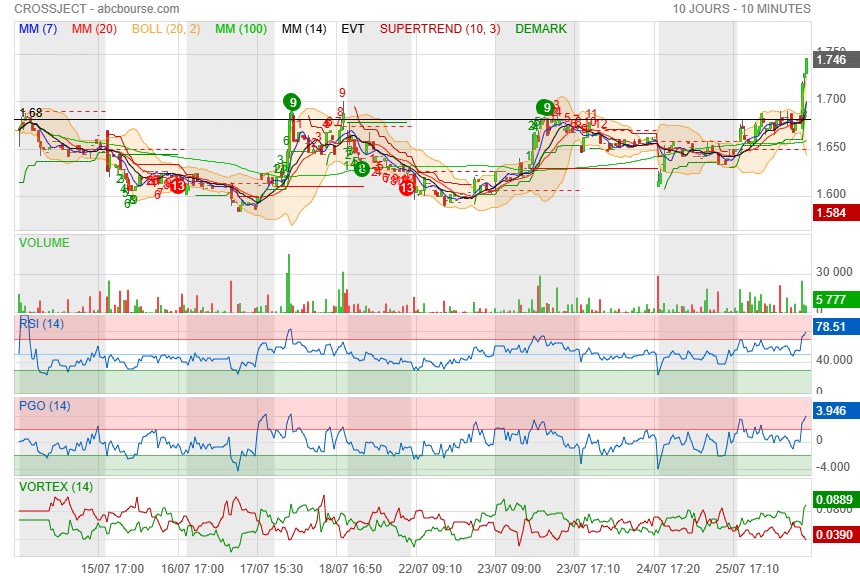Click the 30 000 volume axis label

(834, 272)
